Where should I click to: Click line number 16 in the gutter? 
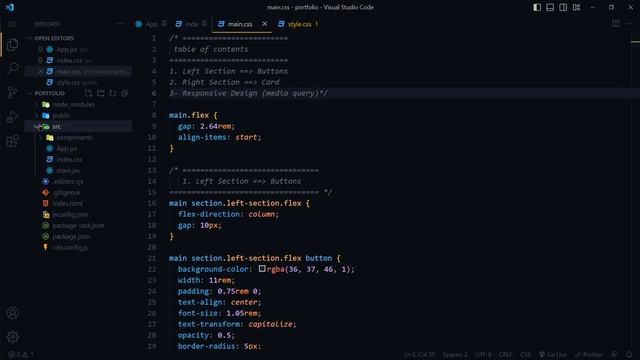[152, 203]
